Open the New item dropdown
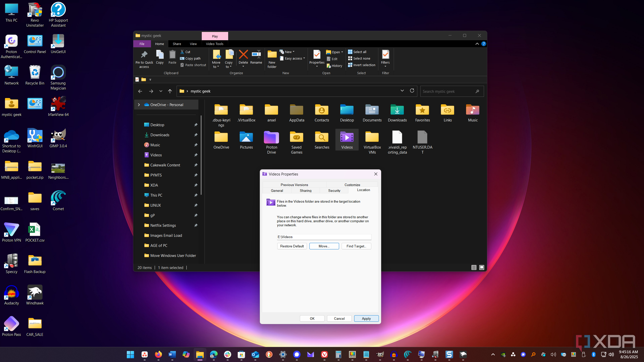 pos(287,52)
